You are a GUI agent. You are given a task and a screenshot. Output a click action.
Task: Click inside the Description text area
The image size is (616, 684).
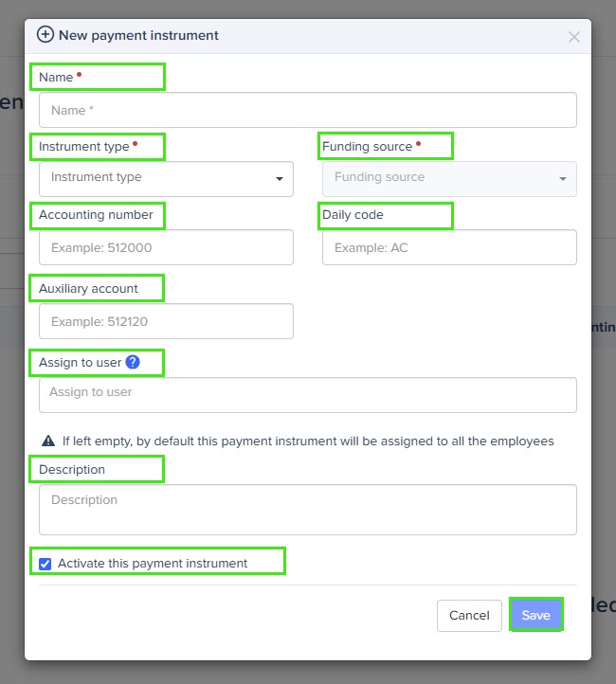pos(308,510)
